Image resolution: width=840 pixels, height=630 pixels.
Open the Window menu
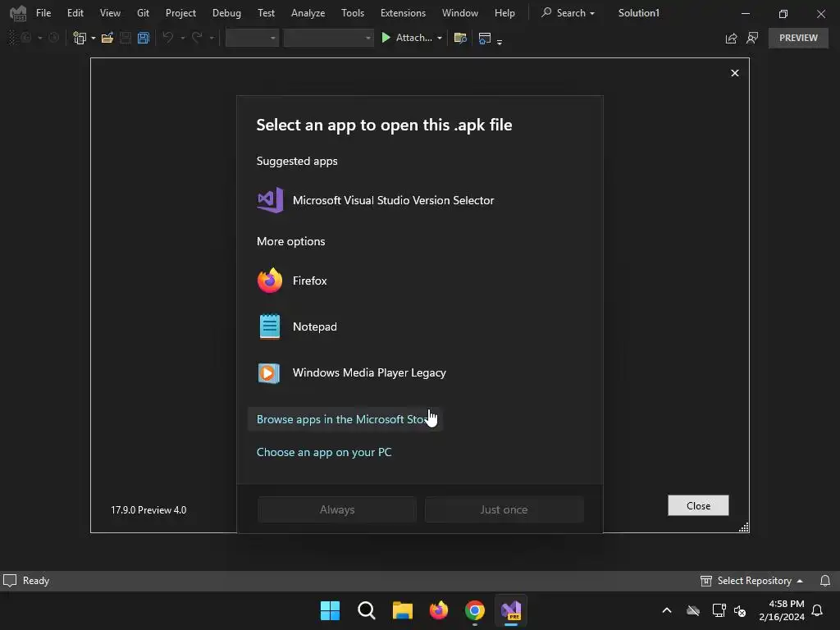(x=459, y=13)
